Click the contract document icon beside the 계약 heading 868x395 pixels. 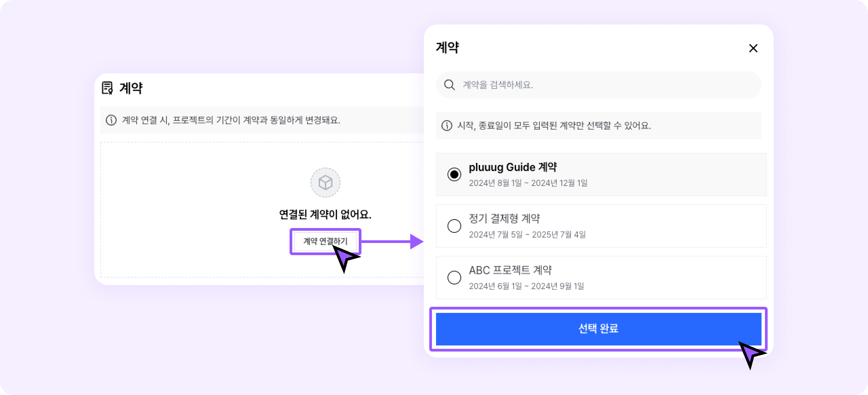pyautogui.click(x=107, y=88)
